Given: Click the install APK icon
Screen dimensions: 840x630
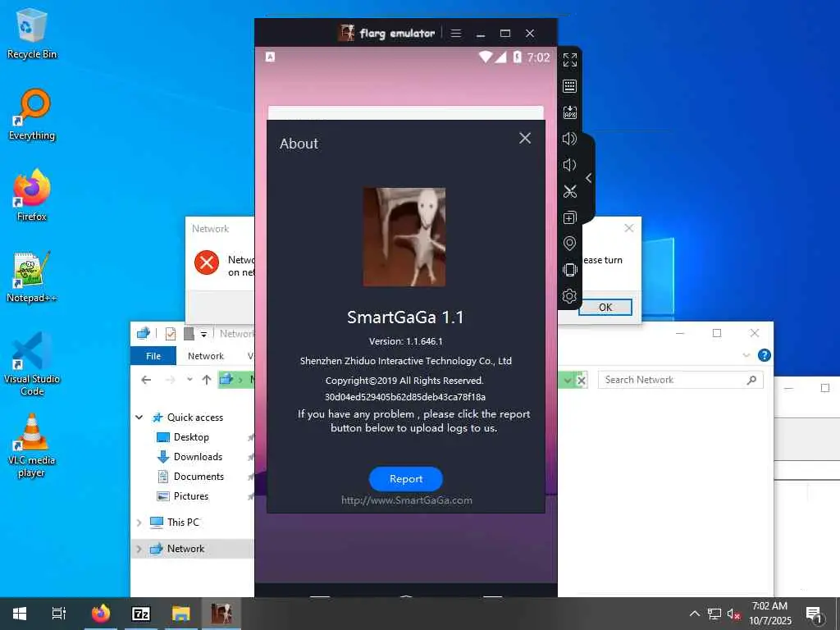Looking at the screenshot, I should pos(569,112).
